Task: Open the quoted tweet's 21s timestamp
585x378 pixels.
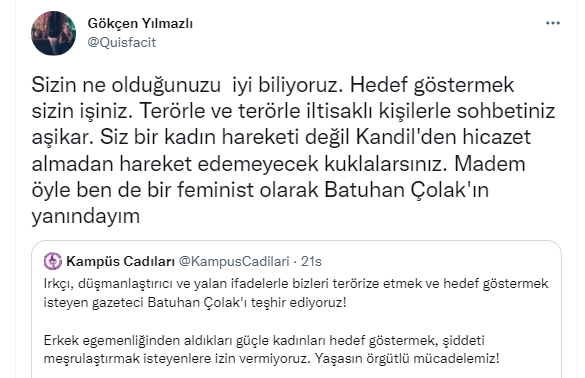Action: (x=311, y=261)
